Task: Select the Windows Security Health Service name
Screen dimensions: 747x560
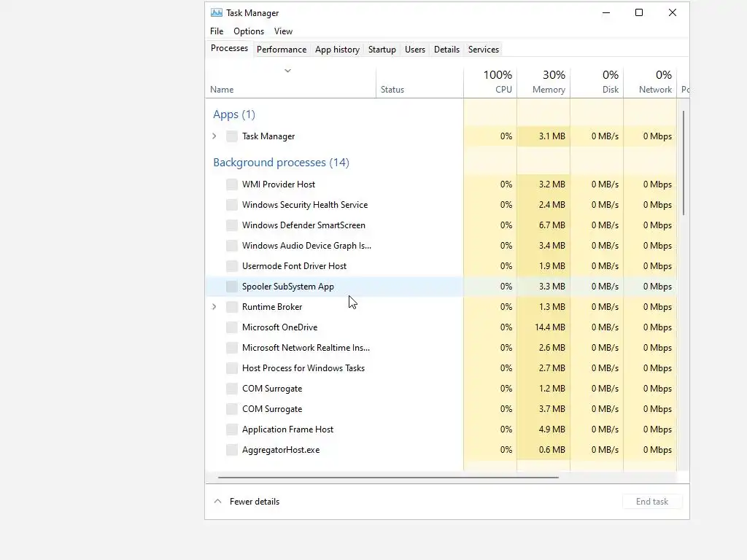Action: (305, 205)
